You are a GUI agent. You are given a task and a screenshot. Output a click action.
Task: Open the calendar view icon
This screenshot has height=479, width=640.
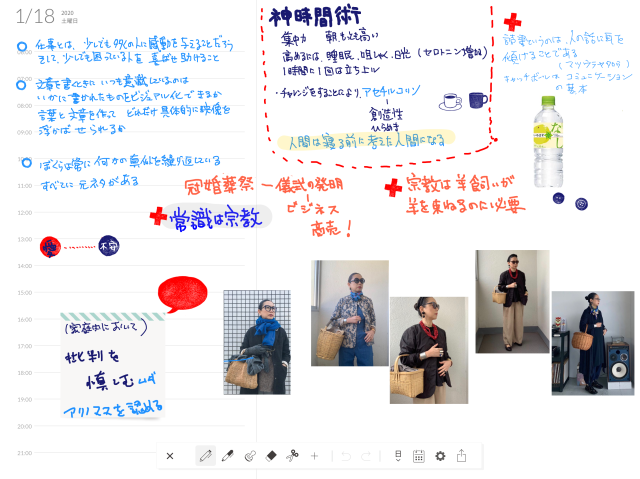[419, 456]
